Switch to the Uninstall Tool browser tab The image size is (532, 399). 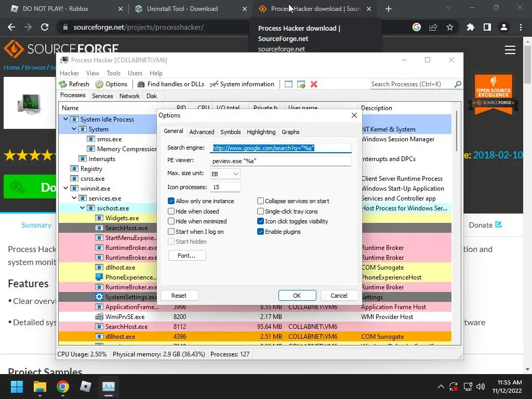182,9
